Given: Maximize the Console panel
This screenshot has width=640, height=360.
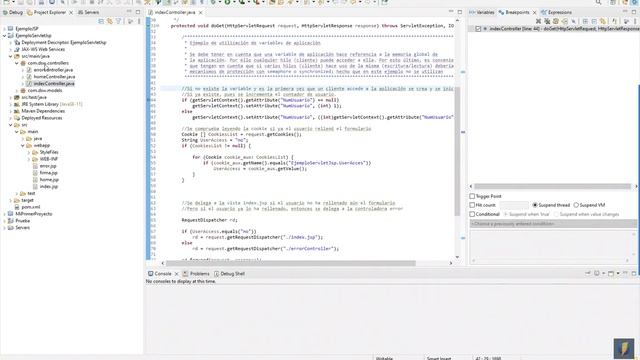Looking at the screenshot, I should click(x=634, y=273).
